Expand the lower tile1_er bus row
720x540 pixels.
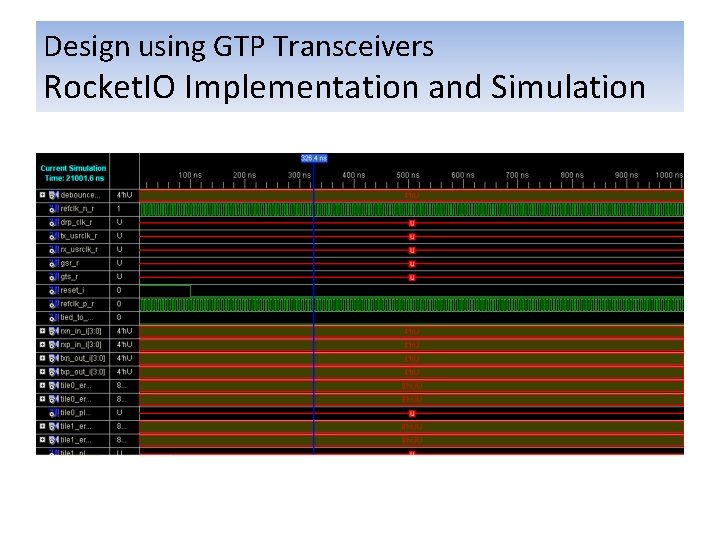pyautogui.click(x=42, y=439)
